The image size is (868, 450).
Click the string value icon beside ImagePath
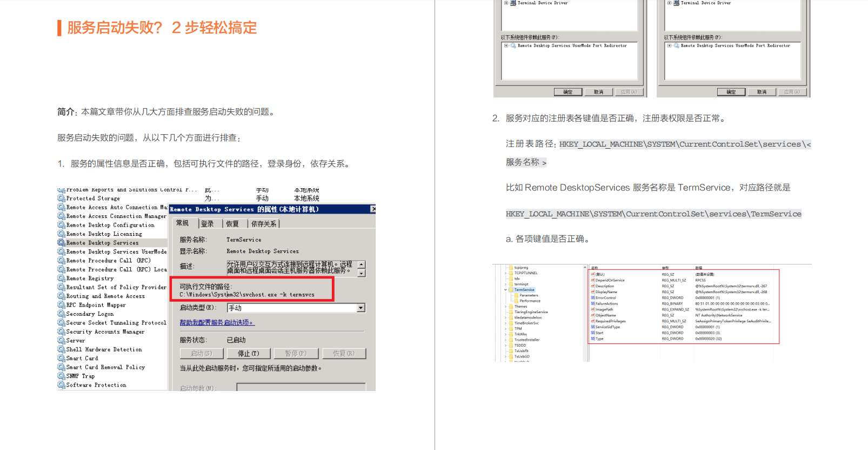(593, 309)
